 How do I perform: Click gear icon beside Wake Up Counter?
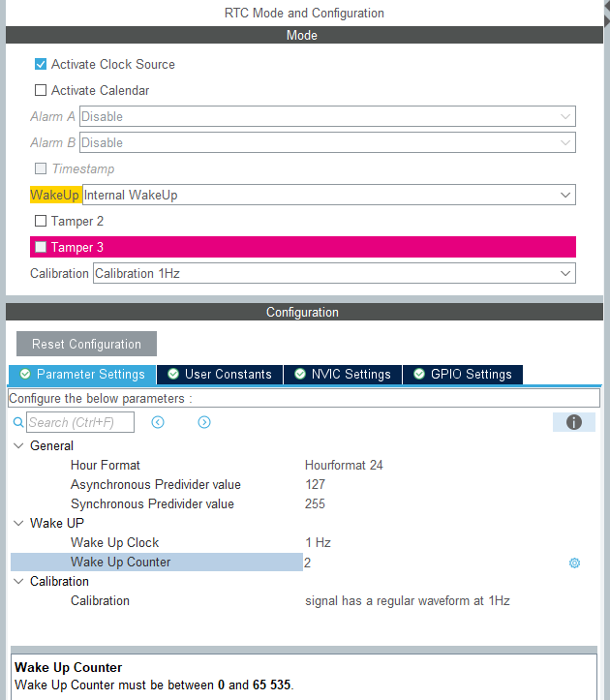point(574,563)
